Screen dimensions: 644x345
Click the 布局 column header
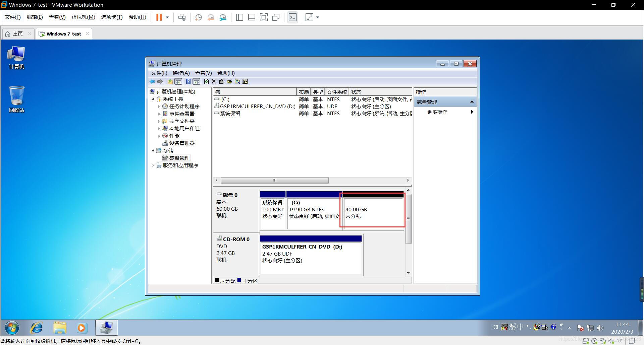point(304,92)
